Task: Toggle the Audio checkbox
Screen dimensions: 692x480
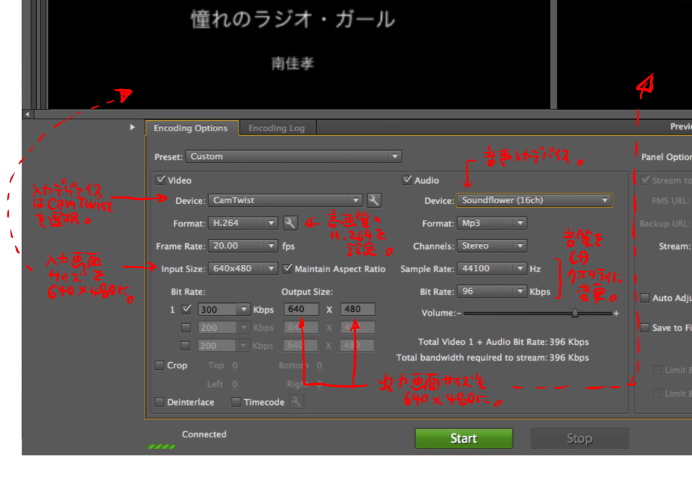Action: point(407,180)
